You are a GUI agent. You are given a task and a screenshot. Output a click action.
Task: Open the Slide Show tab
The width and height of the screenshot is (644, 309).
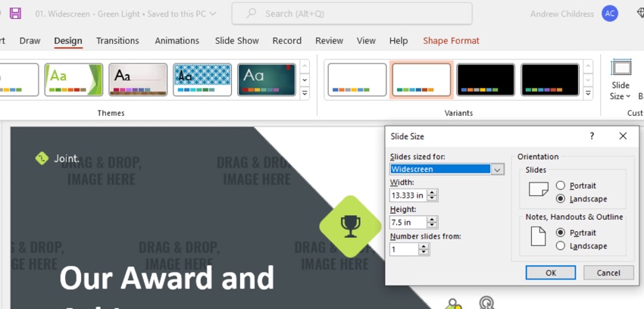pos(237,41)
